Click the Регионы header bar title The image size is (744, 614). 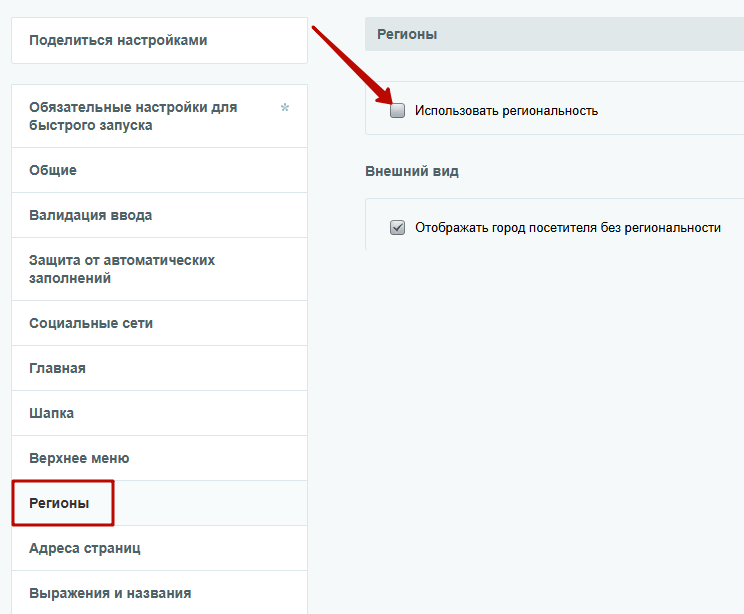pos(407,34)
